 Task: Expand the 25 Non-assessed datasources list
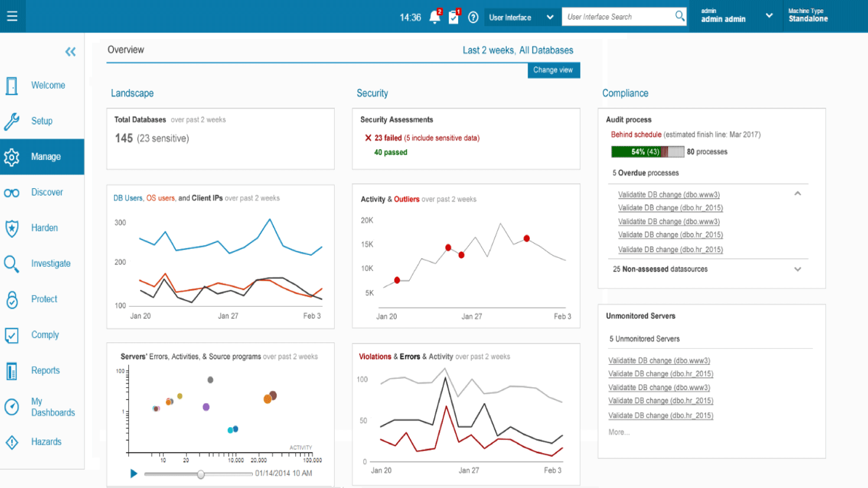(797, 269)
